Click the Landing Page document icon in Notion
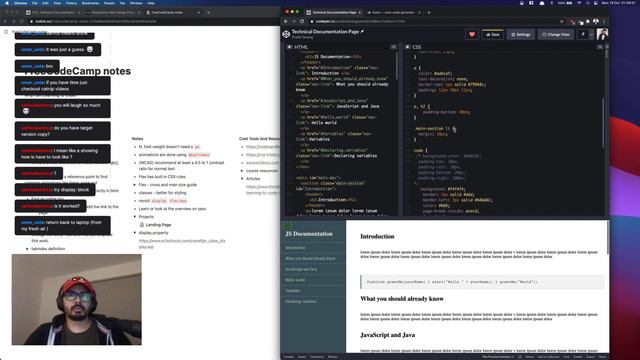The height and width of the screenshot is (360, 640). tap(142, 225)
